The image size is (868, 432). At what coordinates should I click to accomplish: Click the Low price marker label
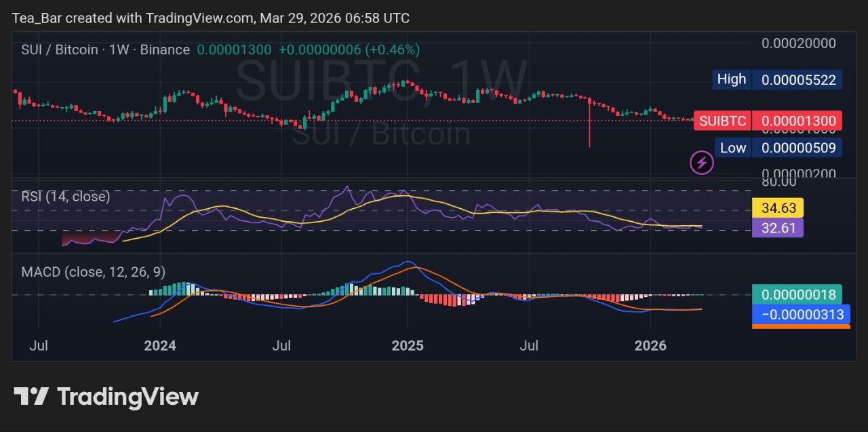(732, 148)
